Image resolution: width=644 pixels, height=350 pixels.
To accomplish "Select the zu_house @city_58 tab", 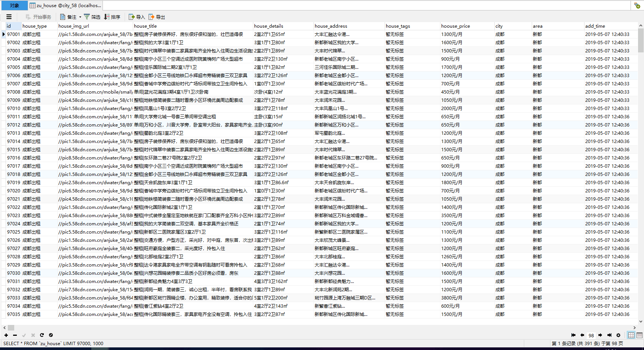I will tap(65, 5).
